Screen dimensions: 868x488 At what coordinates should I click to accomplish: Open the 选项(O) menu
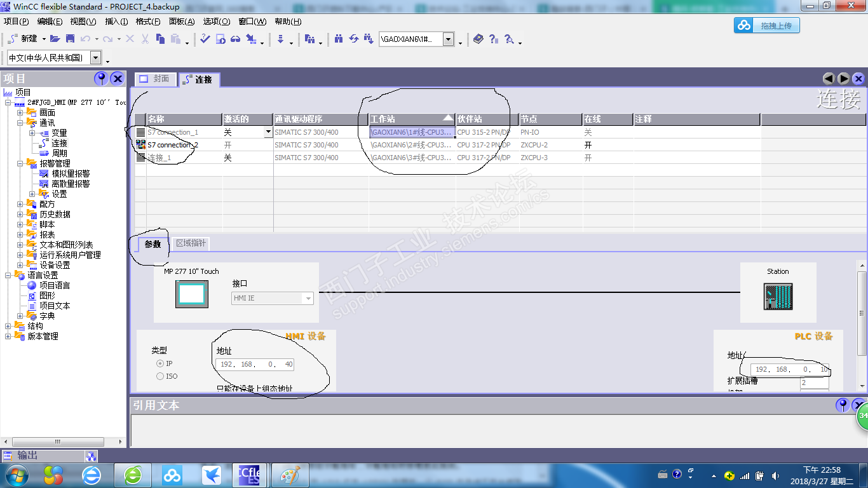coord(217,21)
